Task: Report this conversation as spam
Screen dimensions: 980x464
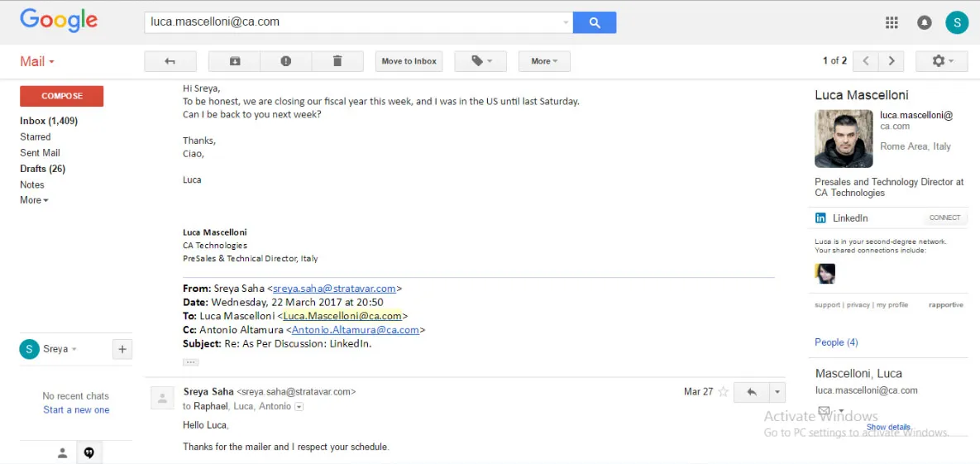Action: (x=285, y=61)
